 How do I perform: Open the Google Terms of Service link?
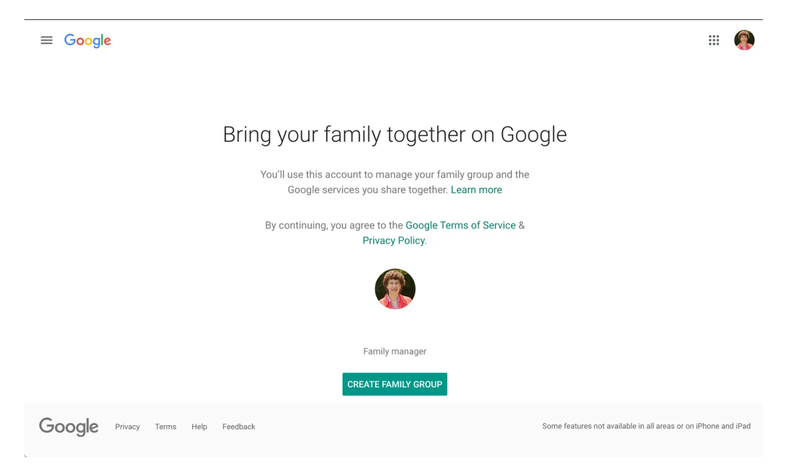[x=460, y=226]
